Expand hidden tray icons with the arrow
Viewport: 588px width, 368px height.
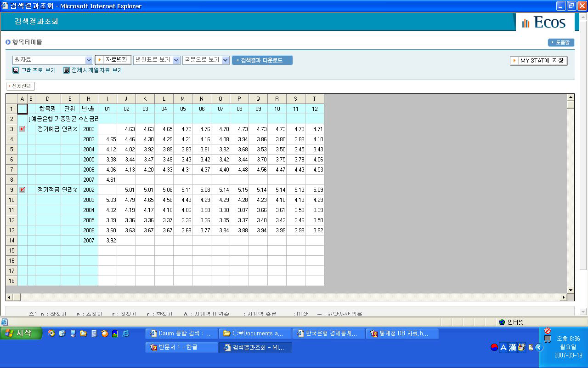pyautogui.click(x=539, y=348)
